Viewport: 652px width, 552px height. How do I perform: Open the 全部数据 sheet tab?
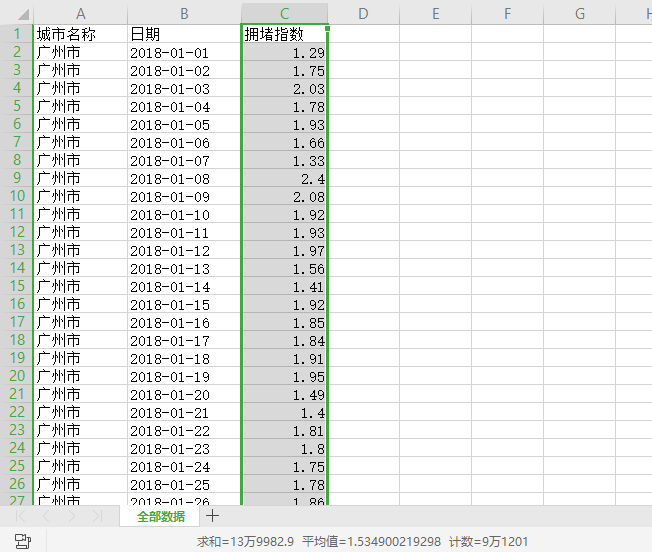[160, 517]
